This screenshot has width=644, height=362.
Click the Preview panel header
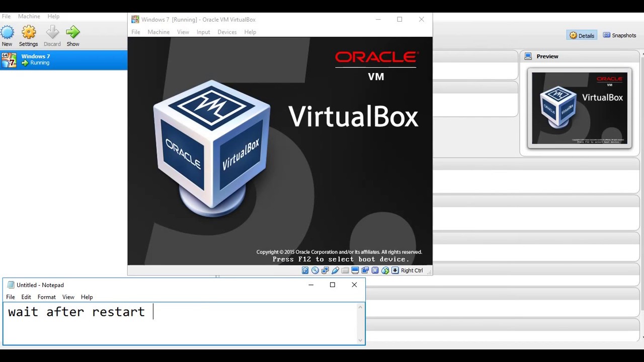coord(580,56)
